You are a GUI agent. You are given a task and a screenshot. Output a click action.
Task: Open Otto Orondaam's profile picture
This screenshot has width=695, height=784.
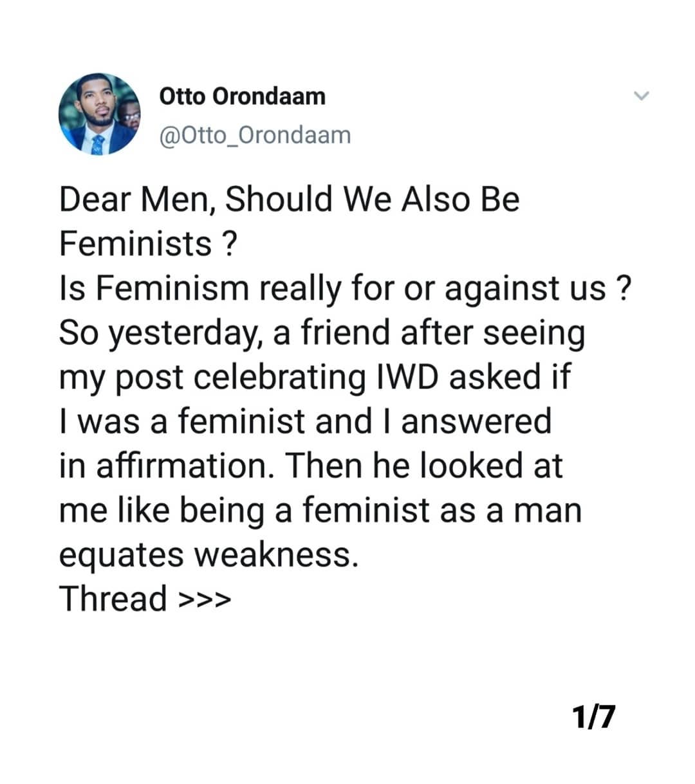point(100,114)
